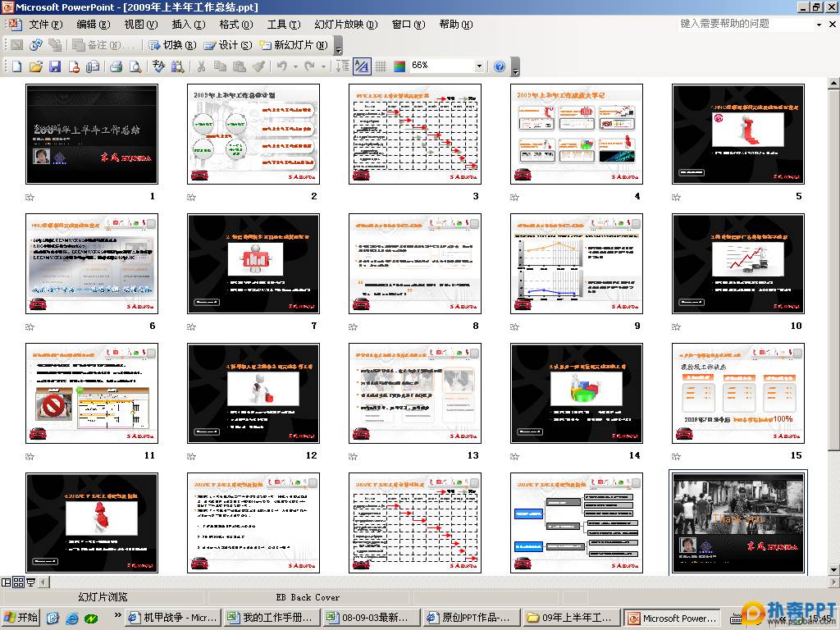The height and width of the screenshot is (630, 840).
Task: Expand the Undo history dropdown arrow
Action: (295, 66)
